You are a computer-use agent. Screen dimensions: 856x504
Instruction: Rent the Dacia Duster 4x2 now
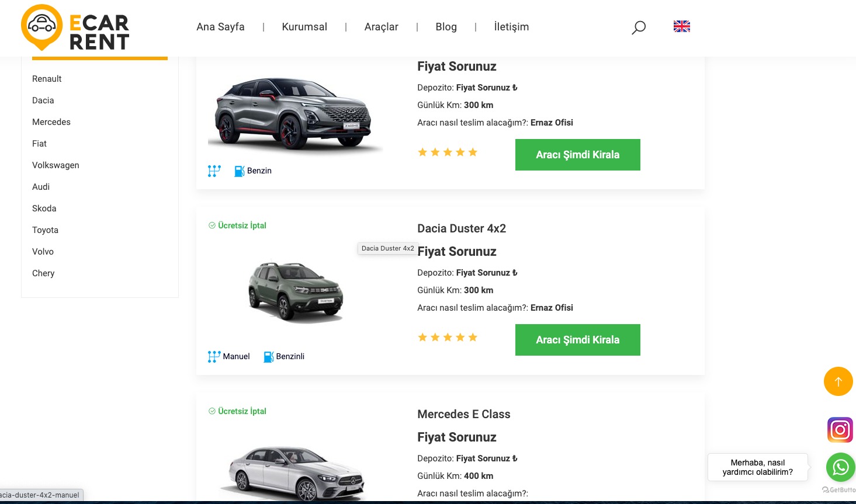point(577,340)
